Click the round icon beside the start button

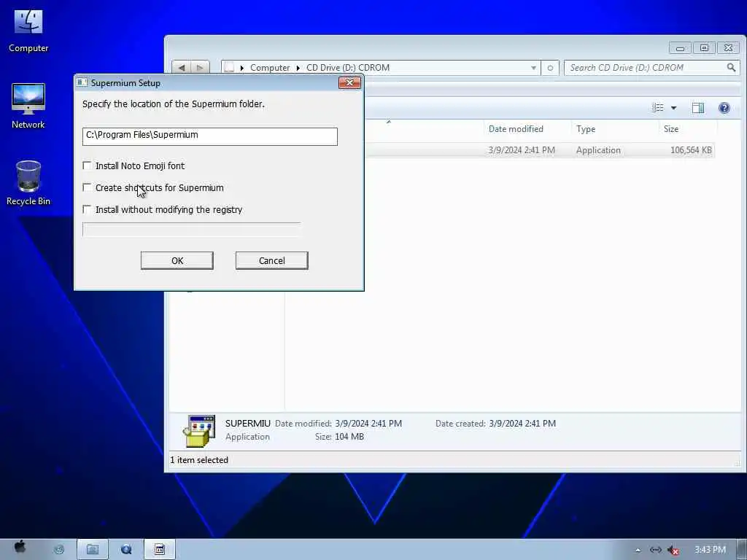pyautogui.click(x=59, y=550)
